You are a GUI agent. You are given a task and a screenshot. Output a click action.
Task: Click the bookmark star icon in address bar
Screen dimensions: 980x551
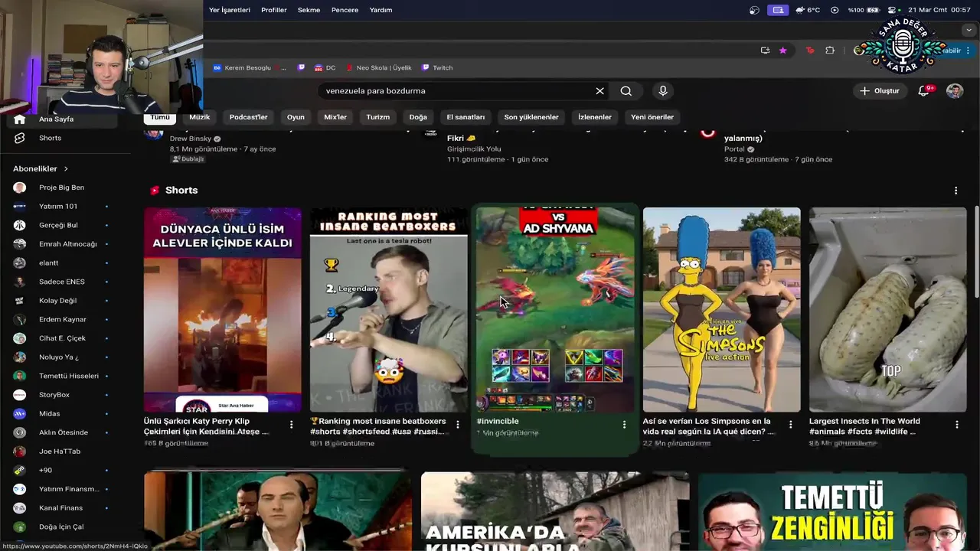(782, 51)
